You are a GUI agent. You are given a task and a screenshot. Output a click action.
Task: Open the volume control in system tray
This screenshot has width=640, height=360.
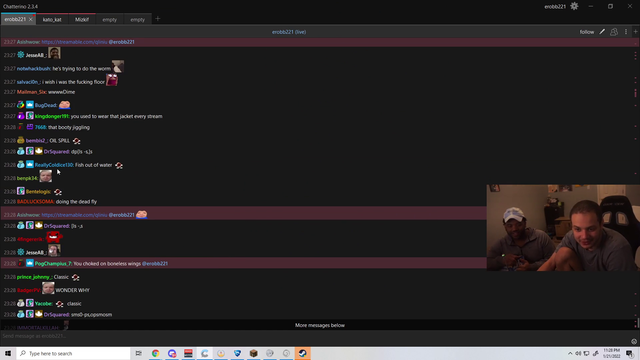578,353
